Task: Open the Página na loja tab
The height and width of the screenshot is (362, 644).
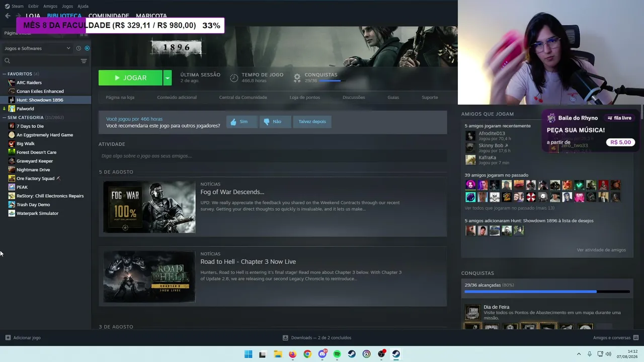Action: pyautogui.click(x=120, y=98)
